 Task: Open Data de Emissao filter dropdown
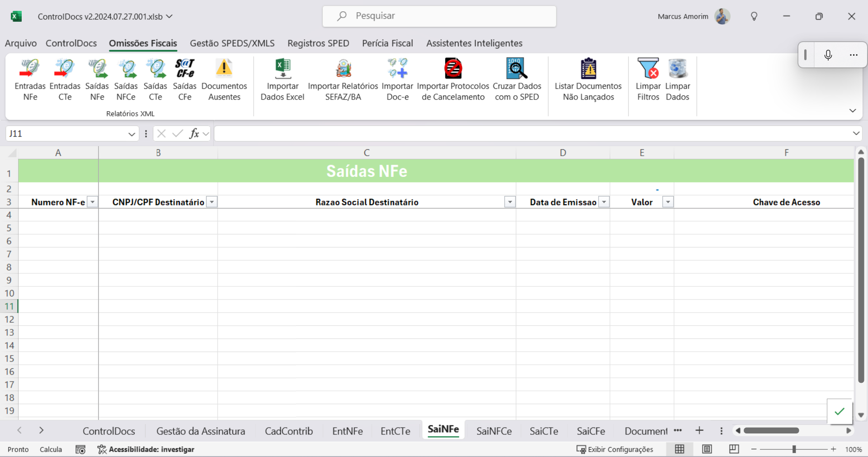(x=604, y=202)
